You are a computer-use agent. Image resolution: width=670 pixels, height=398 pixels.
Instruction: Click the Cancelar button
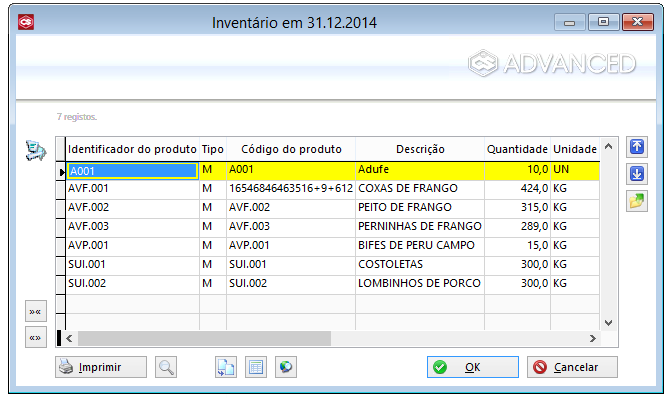tap(572, 367)
